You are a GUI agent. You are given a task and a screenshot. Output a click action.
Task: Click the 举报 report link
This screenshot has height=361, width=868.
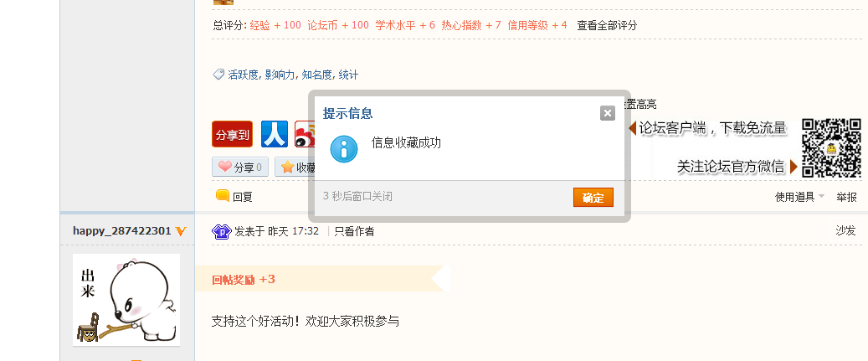click(x=846, y=197)
